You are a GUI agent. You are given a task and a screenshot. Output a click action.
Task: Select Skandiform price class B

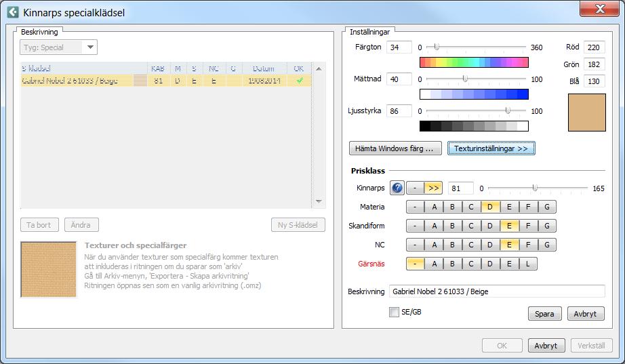(x=452, y=226)
